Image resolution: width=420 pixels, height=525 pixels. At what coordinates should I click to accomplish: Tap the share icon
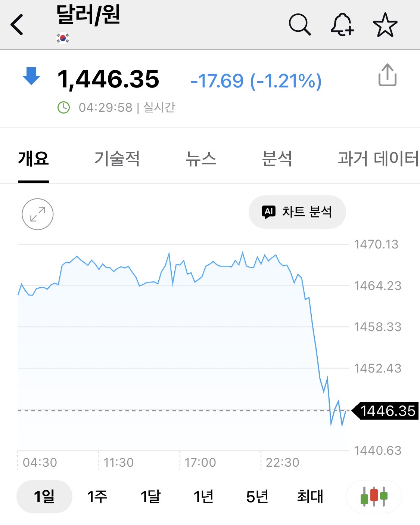click(387, 75)
